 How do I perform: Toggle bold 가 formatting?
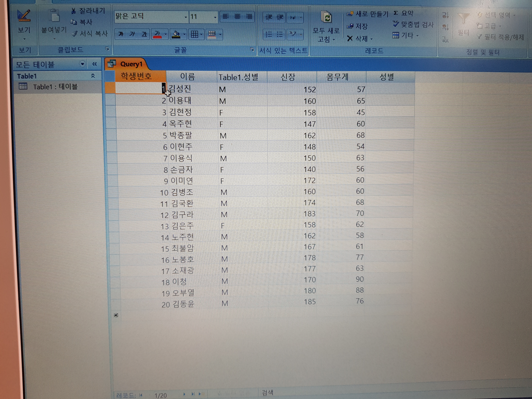pos(121,34)
